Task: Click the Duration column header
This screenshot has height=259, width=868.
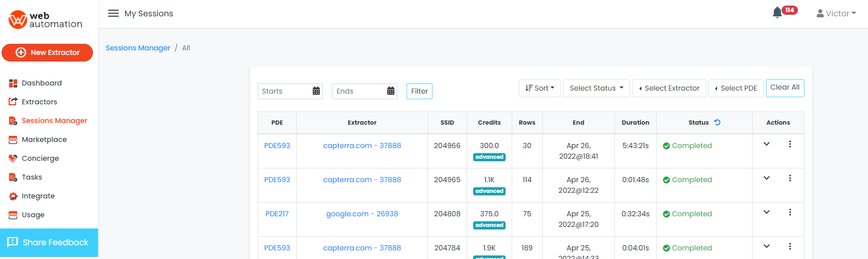Action: (x=635, y=123)
